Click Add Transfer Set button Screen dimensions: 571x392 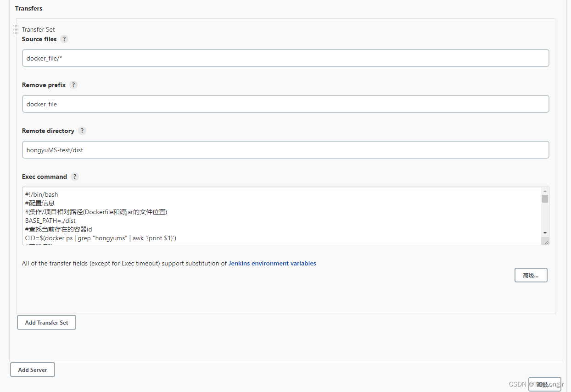(x=46, y=322)
